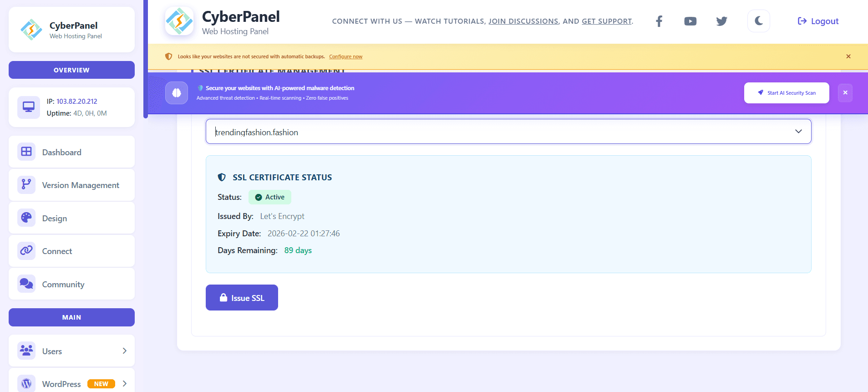Log out using the Logout link
Screen dimensions: 868x392
tap(818, 21)
